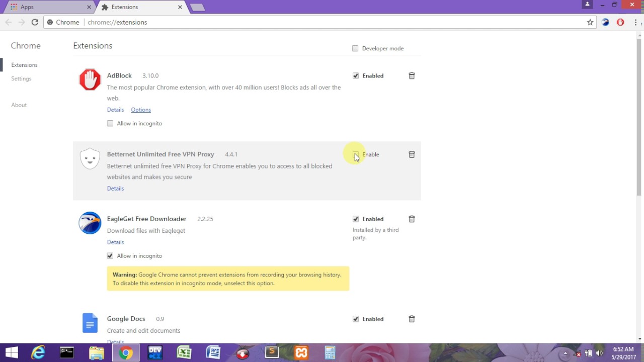This screenshot has width=644, height=362.
Task: Open Betternet Details link
Action: (115, 189)
